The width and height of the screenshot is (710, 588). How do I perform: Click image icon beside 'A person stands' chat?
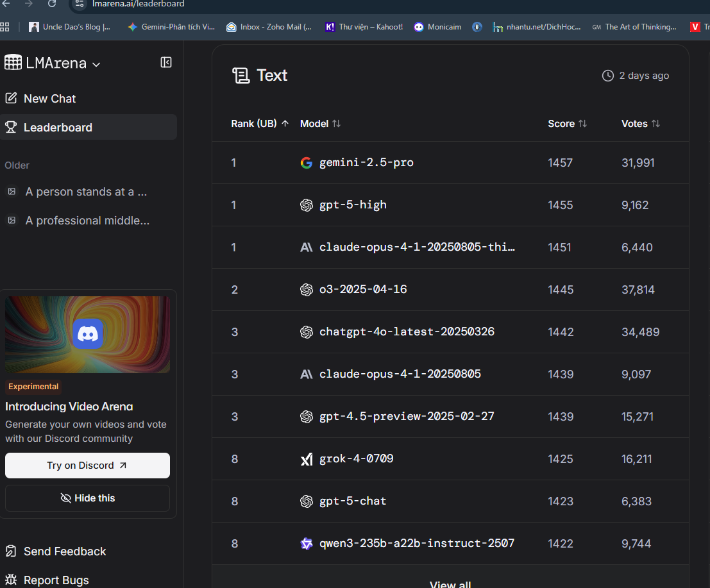tap(12, 192)
